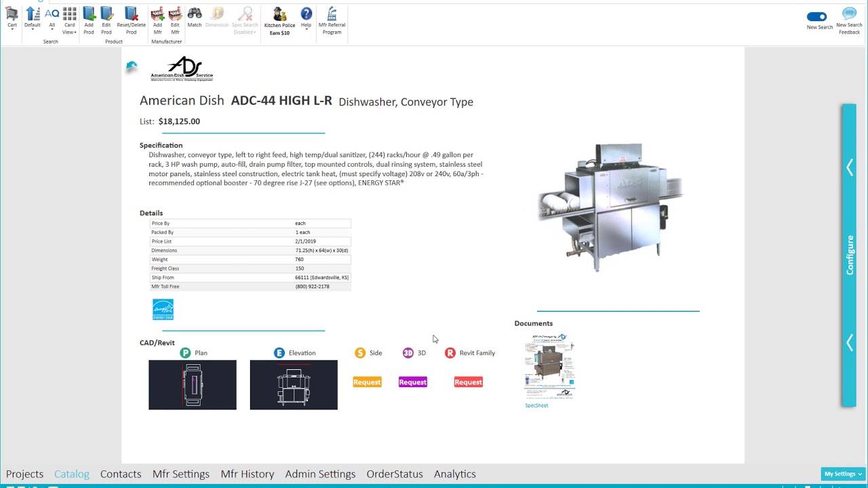Screen dimensions: 868x488
Task: Expand the Configure panel lower chevron
Action: [x=850, y=342]
